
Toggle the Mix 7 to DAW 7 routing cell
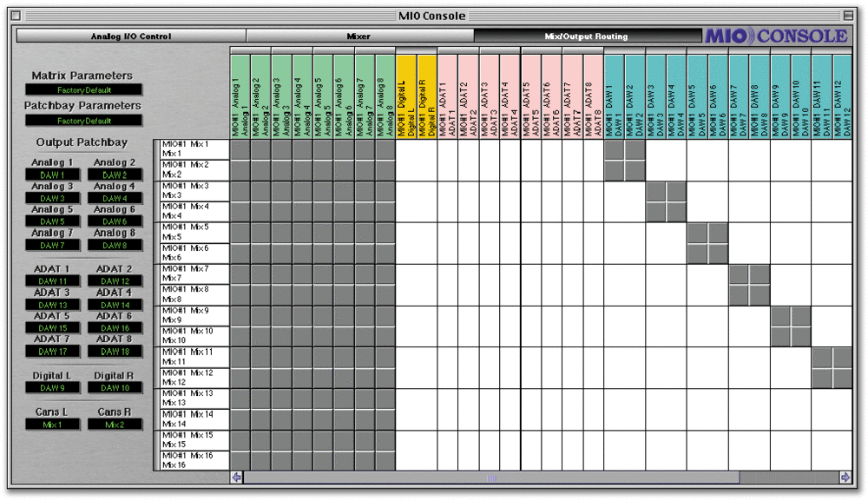click(x=739, y=274)
